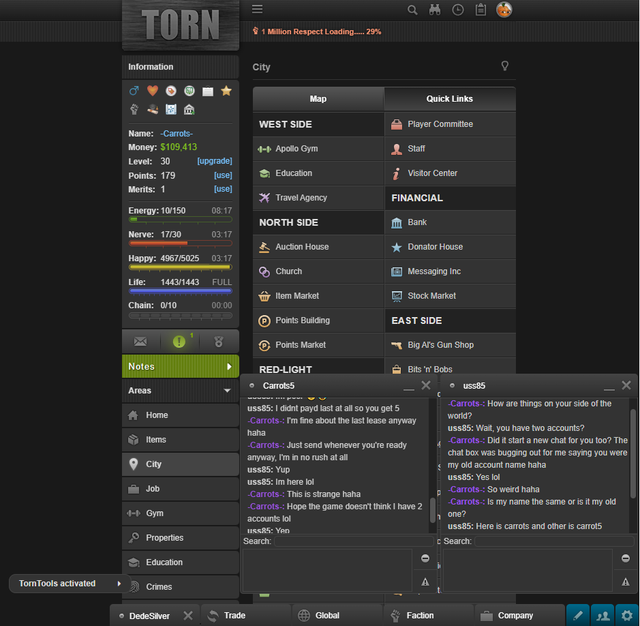Screen dimensions: 640x626
Task: Open Big Al's Gun Shop link
Action: coord(451,345)
